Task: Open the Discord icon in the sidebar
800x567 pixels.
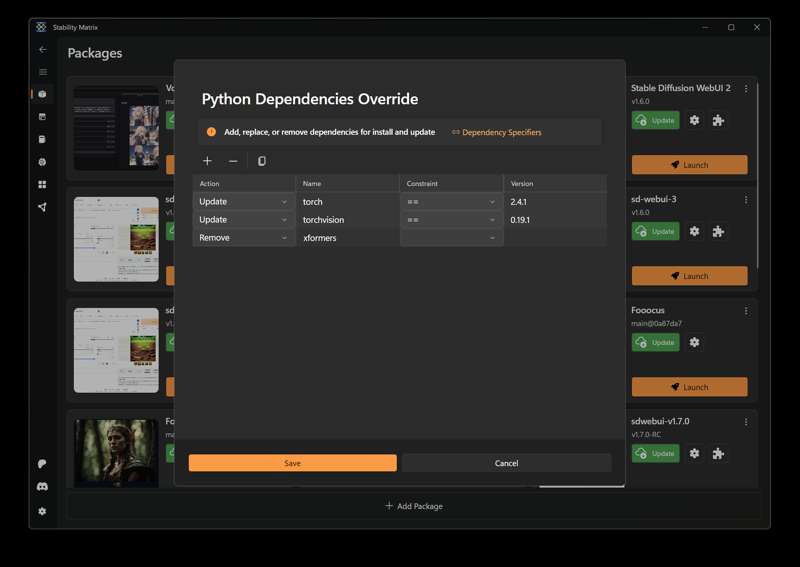Action: pos(42,487)
